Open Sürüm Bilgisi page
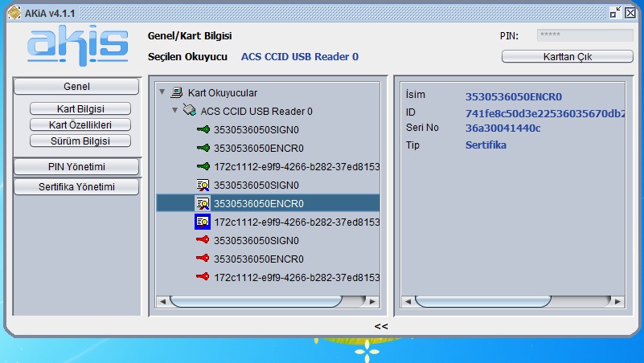 (x=80, y=141)
